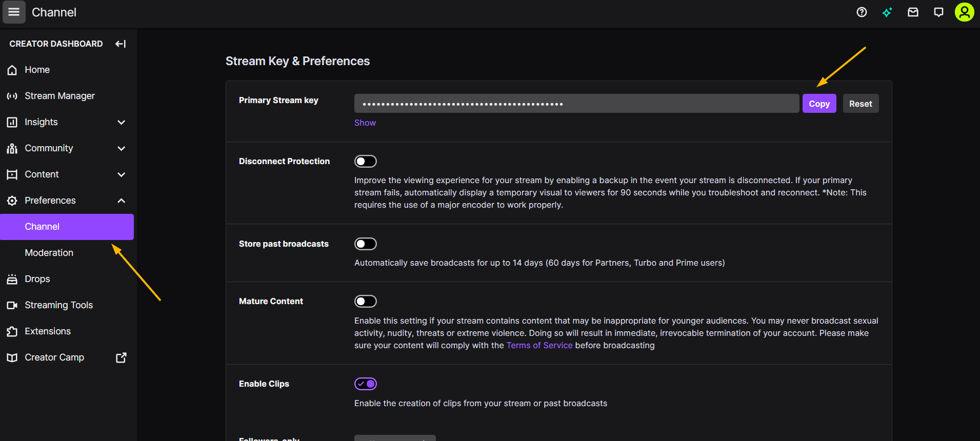This screenshot has height=441, width=980.
Task: Open the hamburger navigation menu
Action: pyautogui.click(x=14, y=12)
